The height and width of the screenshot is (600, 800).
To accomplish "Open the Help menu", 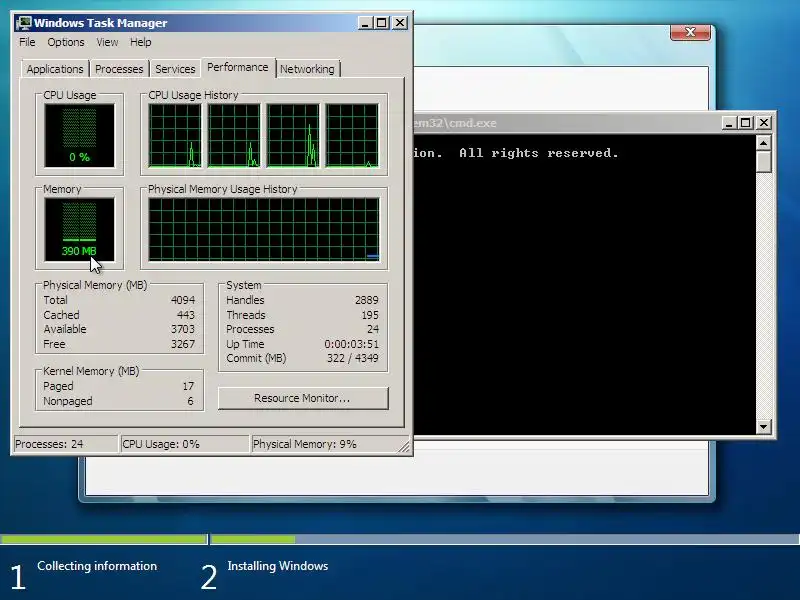I will (140, 42).
